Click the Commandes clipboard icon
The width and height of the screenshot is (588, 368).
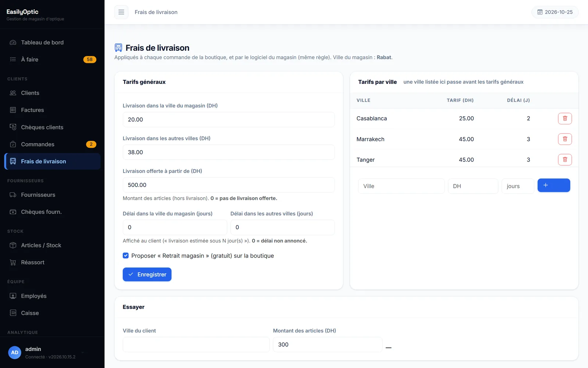(13, 144)
